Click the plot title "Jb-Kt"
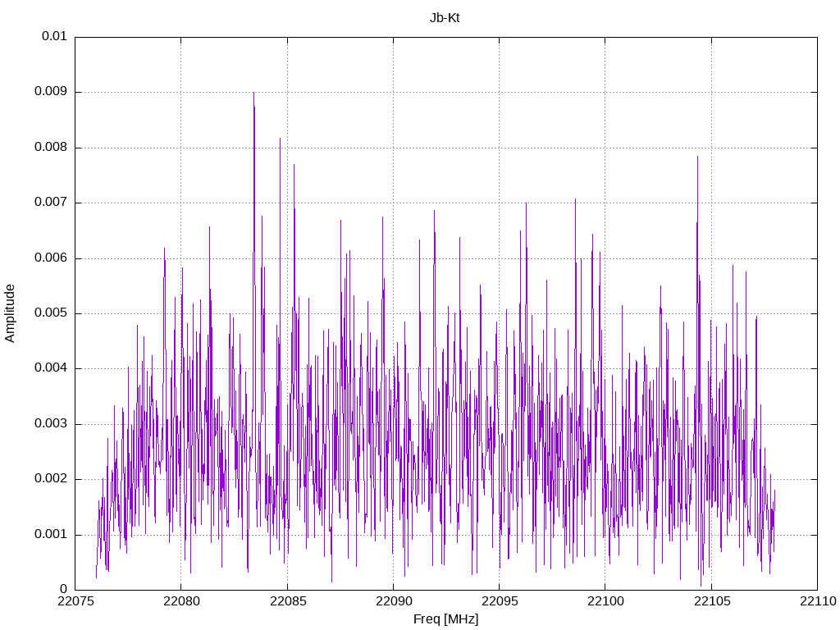Image resolution: width=840 pixels, height=630 pixels. click(445, 18)
